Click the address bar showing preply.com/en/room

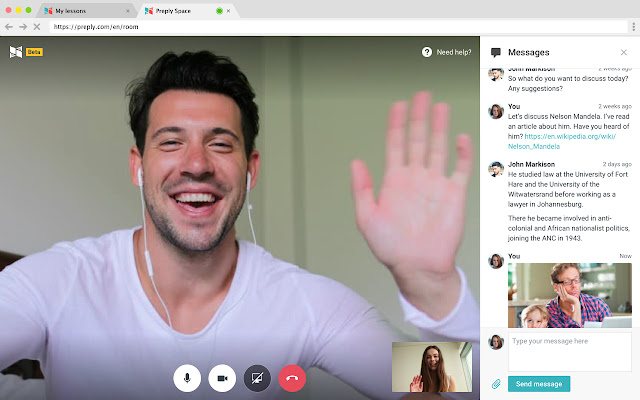[338, 27]
